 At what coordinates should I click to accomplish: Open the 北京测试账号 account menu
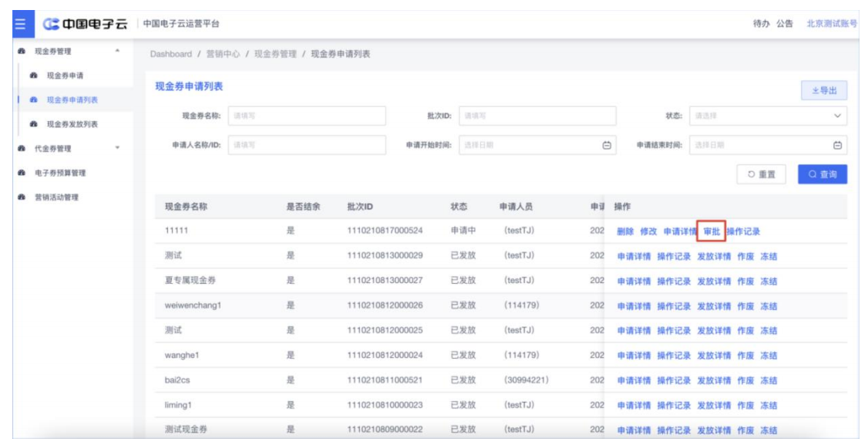832,24
